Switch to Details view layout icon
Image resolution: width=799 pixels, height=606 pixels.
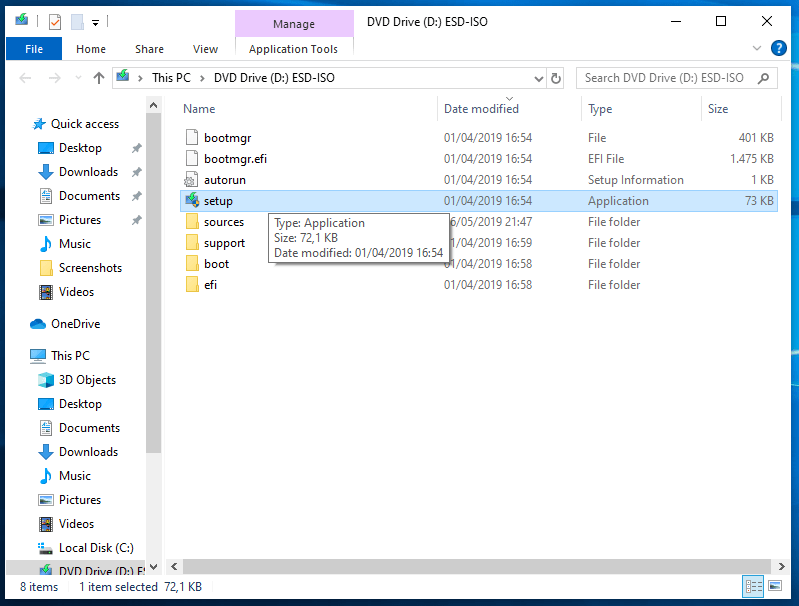(753, 586)
